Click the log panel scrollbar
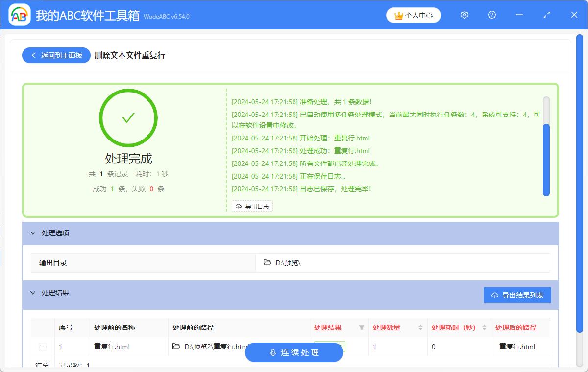This screenshot has width=588, height=372. [x=546, y=157]
